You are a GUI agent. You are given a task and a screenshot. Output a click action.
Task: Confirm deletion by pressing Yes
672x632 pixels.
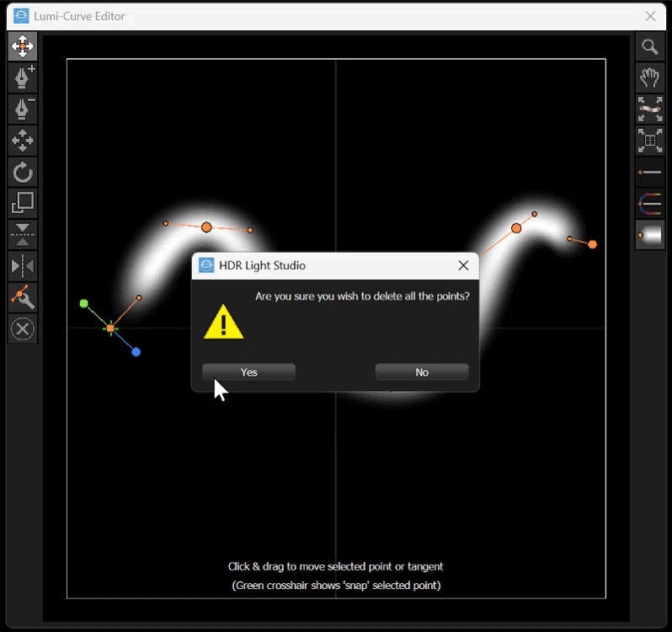(248, 372)
